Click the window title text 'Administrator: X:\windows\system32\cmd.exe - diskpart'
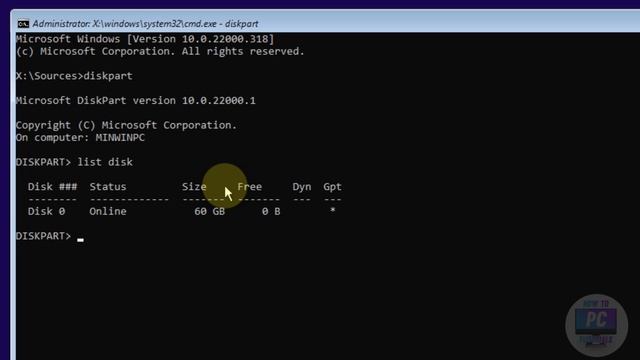Image resolution: width=640 pixels, height=360 pixels. tap(145, 24)
